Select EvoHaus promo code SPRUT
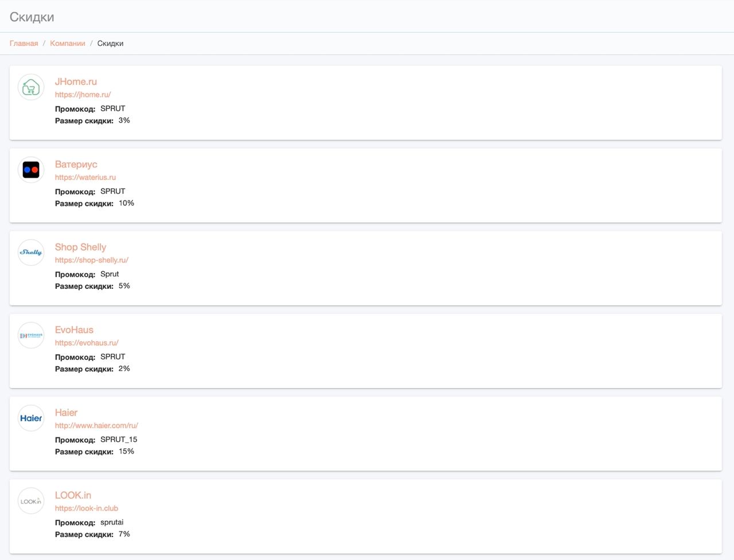Image resolution: width=734 pixels, height=560 pixels. click(113, 357)
